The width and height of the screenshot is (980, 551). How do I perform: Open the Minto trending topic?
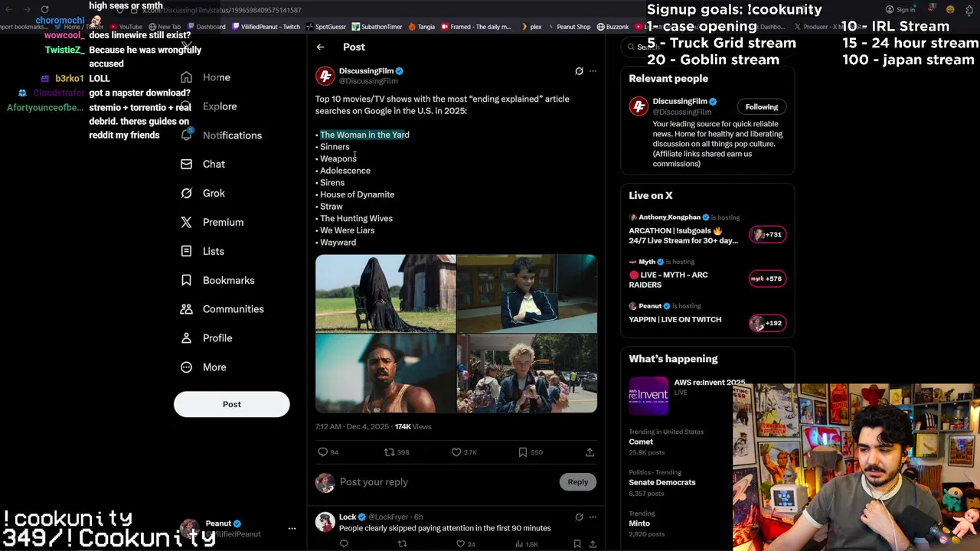pyautogui.click(x=639, y=523)
